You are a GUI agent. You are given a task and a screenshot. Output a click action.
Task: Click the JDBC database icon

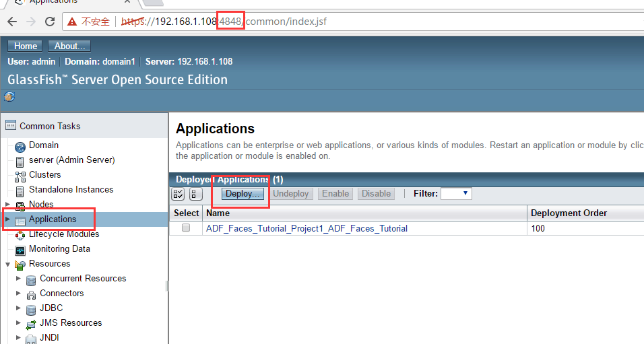pos(31,310)
